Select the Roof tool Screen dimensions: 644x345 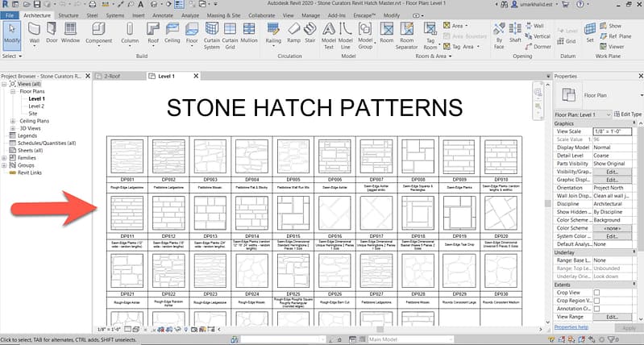[x=152, y=31]
